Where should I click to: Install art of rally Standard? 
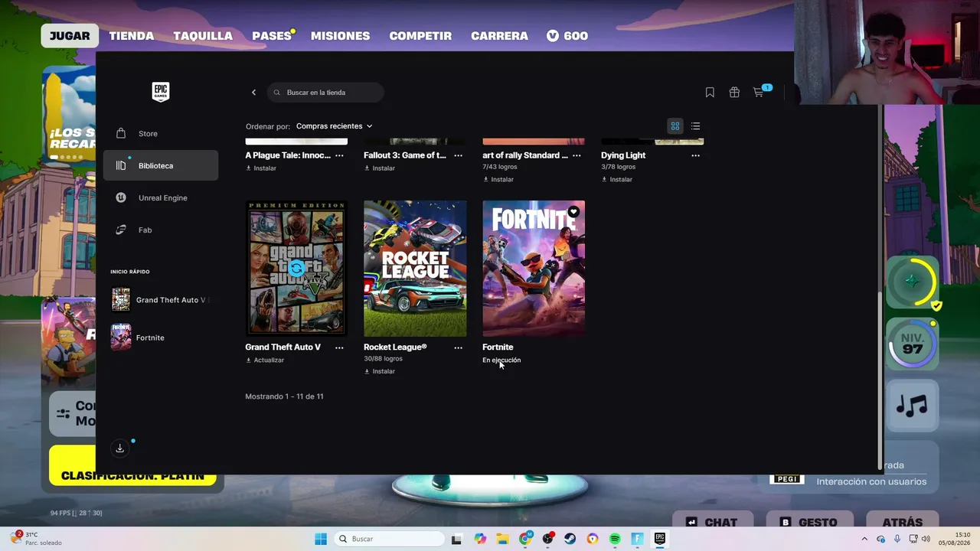click(498, 180)
